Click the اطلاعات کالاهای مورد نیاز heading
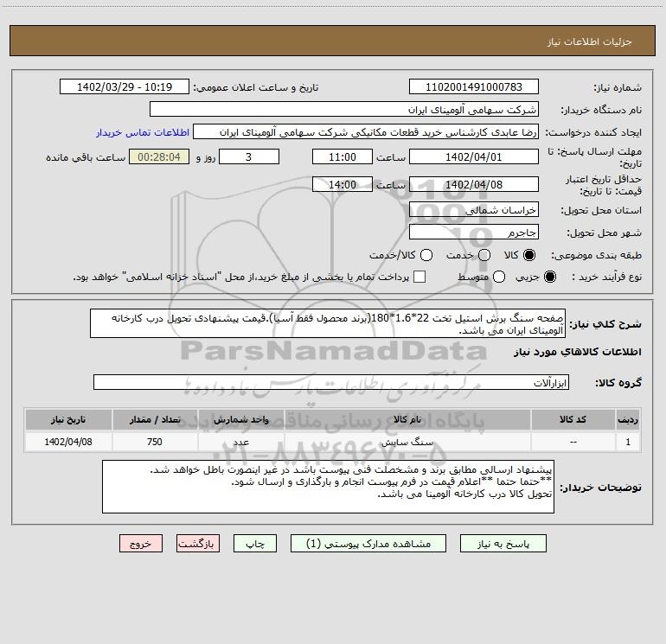666x644 pixels. point(578,352)
